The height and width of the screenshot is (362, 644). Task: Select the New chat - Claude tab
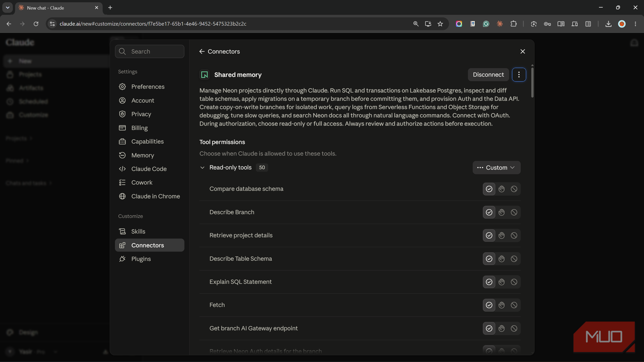59,8
